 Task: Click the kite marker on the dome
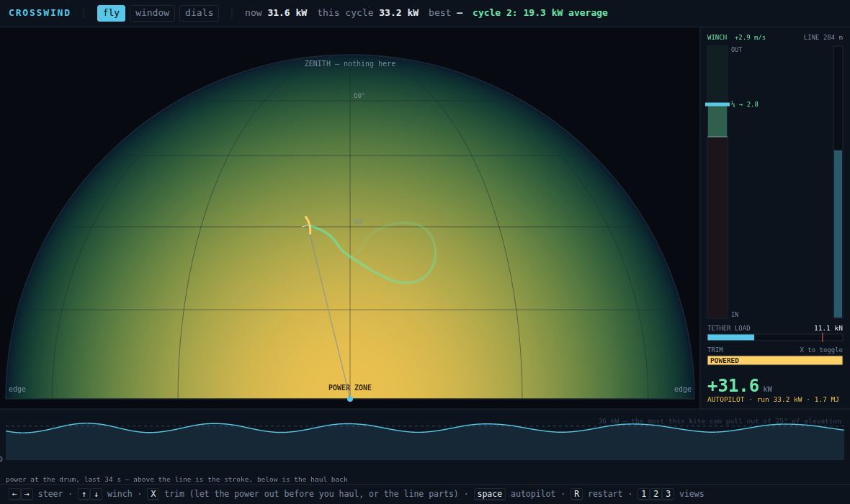coord(308,225)
